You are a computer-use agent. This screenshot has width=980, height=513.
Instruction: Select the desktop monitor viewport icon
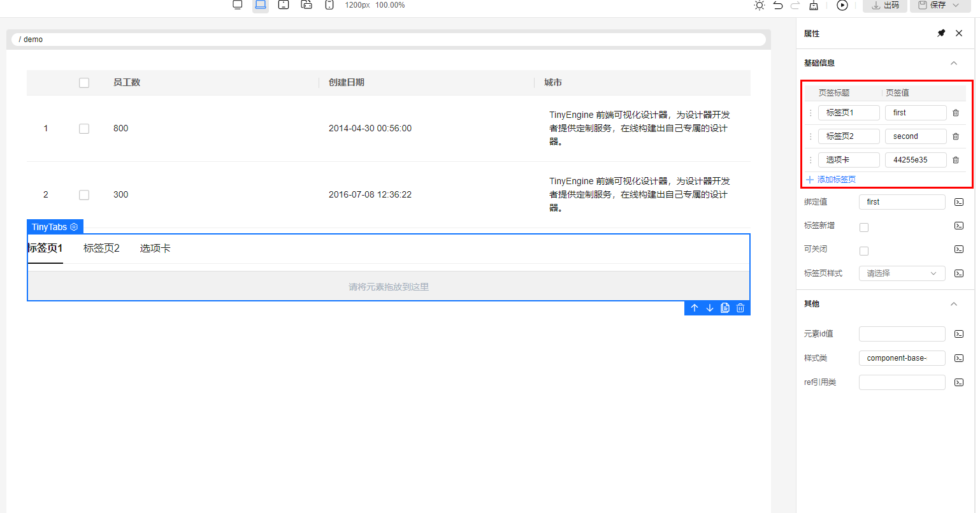[x=238, y=5]
